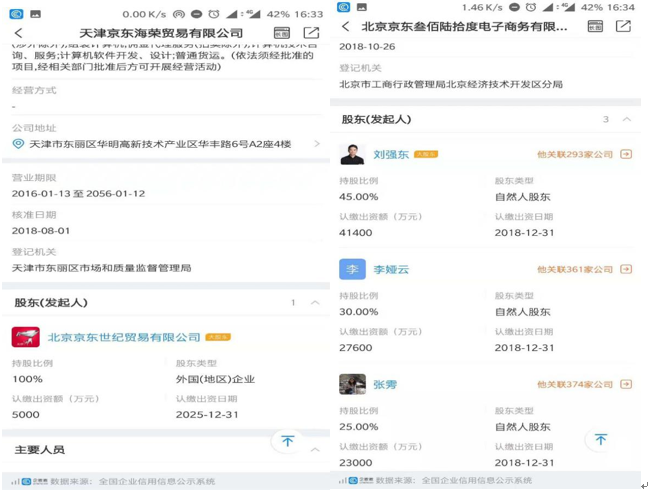
Task: Tap back-to-top button on right screen
Action: (x=601, y=439)
